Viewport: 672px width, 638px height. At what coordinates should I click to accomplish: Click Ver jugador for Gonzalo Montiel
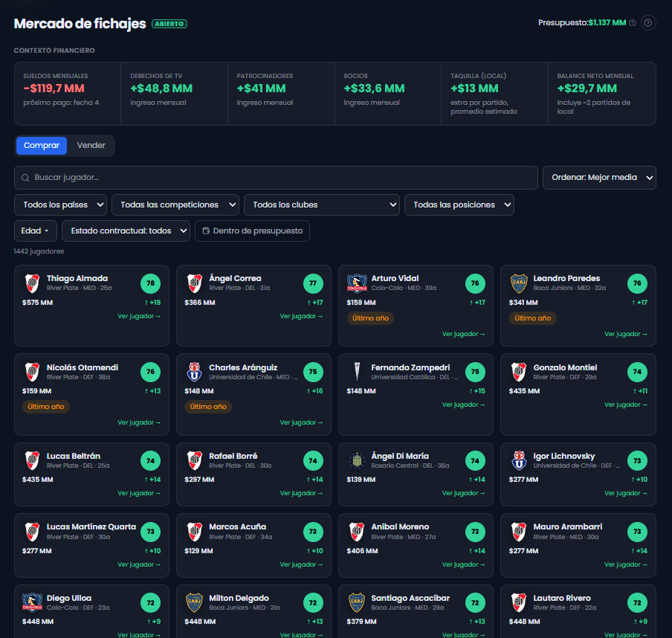click(626, 405)
